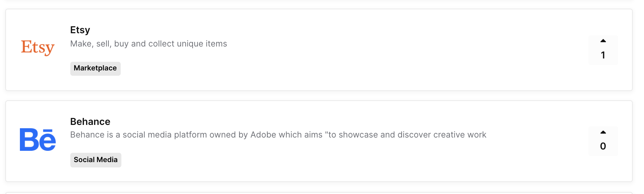
Task: Open the Etsy listing title
Action: [x=80, y=30]
